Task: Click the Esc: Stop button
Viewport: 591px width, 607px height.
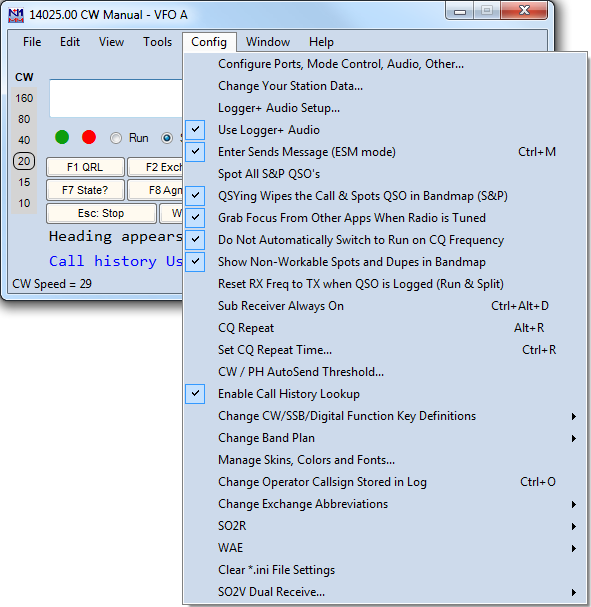Action: [101, 213]
